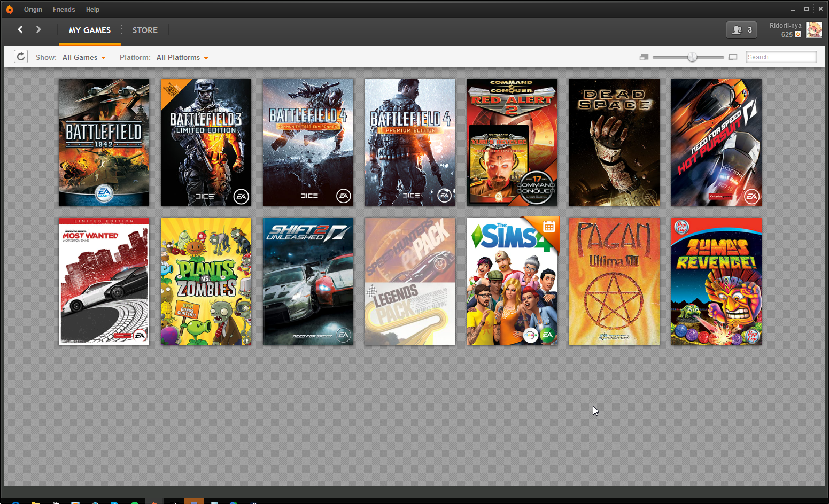The image size is (829, 504).
Task: Select The Sims 4 game tile
Action: tap(512, 282)
